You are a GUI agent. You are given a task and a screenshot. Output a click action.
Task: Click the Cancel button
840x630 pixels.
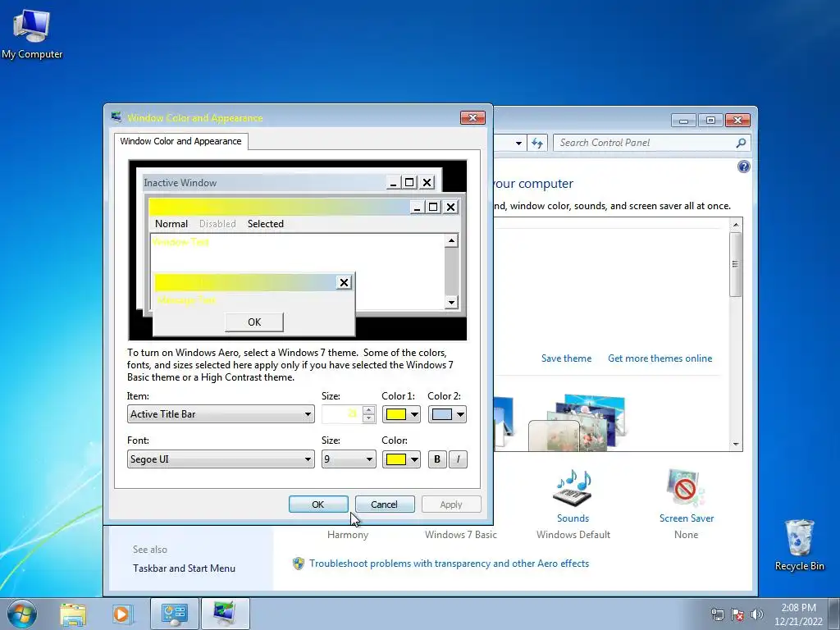[385, 504]
